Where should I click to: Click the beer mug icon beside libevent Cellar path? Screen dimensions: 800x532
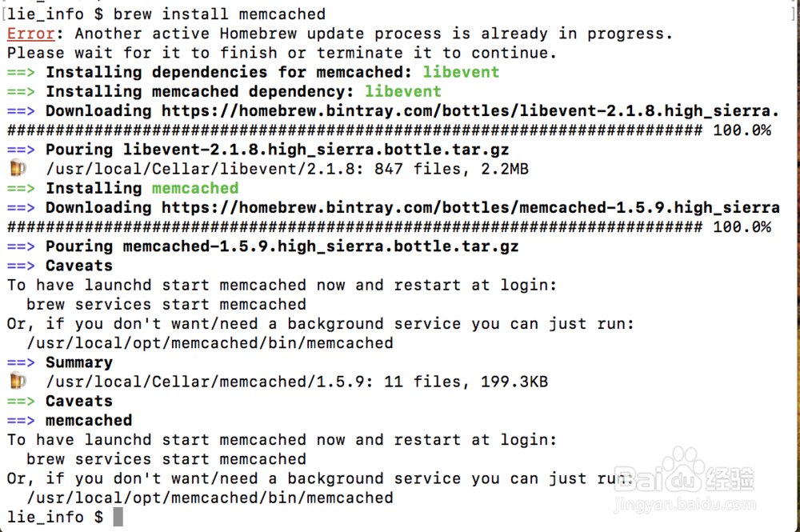click(x=18, y=168)
